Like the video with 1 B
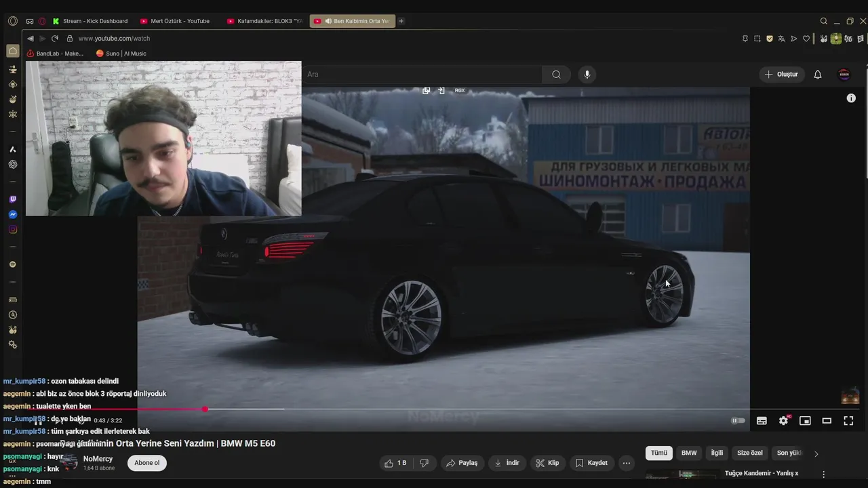Image resolution: width=868 pixels, height=488 pixels. [x=395, y=463]
